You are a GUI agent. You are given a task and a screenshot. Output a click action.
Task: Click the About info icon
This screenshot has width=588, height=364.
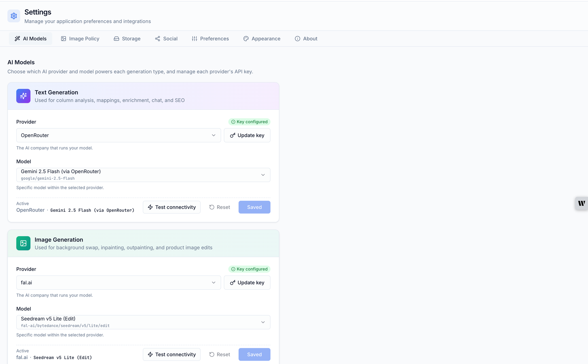[298, 39]
